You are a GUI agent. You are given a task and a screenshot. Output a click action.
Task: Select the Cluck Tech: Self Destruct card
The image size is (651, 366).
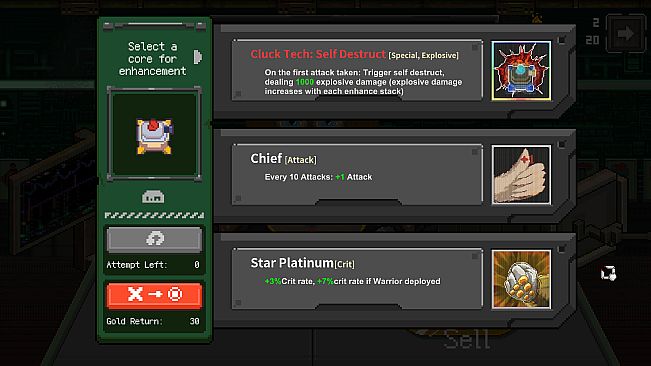pos(357,71)
